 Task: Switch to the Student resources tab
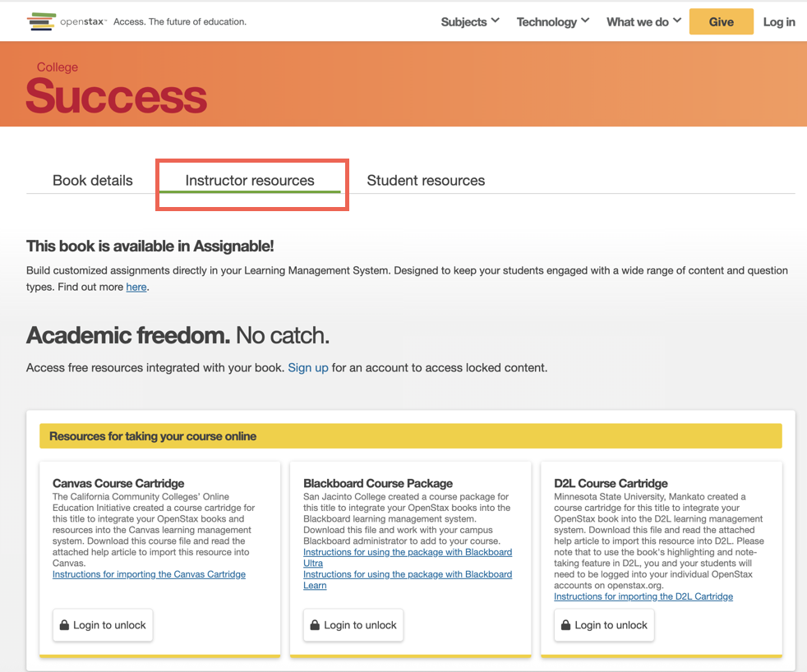pyautogui.click(x=426, y=180)
